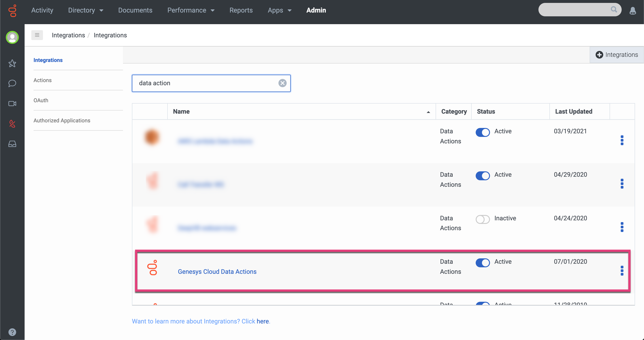Open the inbox tray icon in sidebar

12,144
